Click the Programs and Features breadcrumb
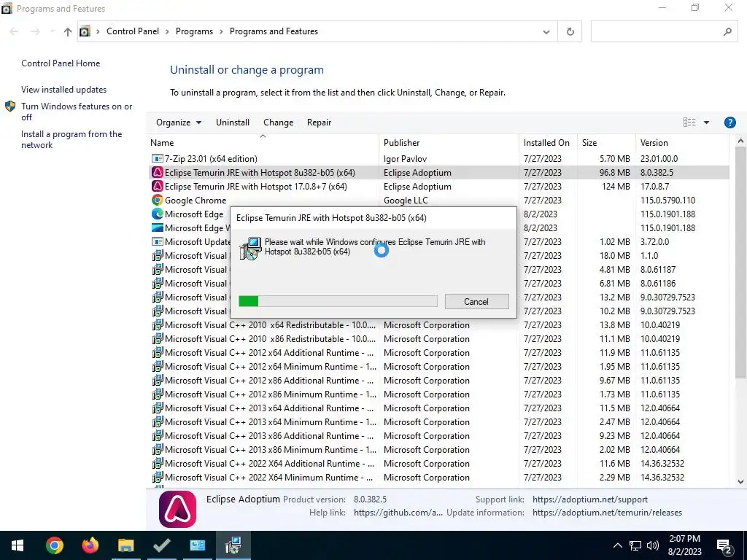The width and height of the screenshot is (747, 560). coord(274,31)
